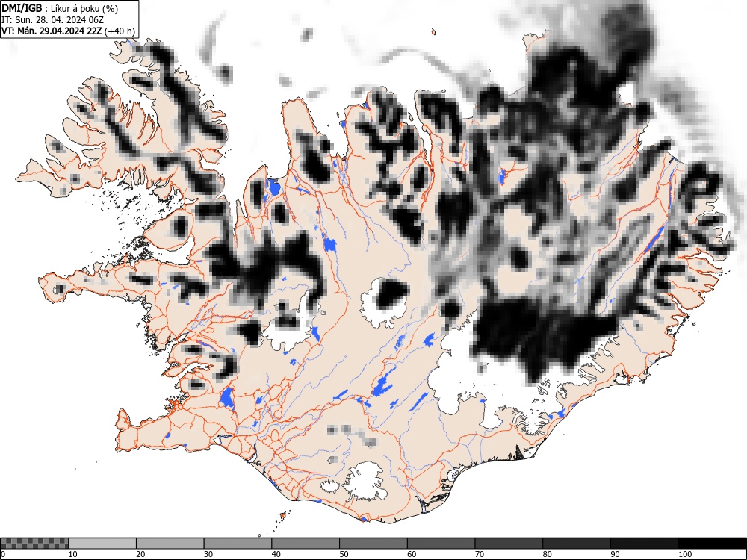Click the 20-30 percent gray legend swatch

click(170, 544)
